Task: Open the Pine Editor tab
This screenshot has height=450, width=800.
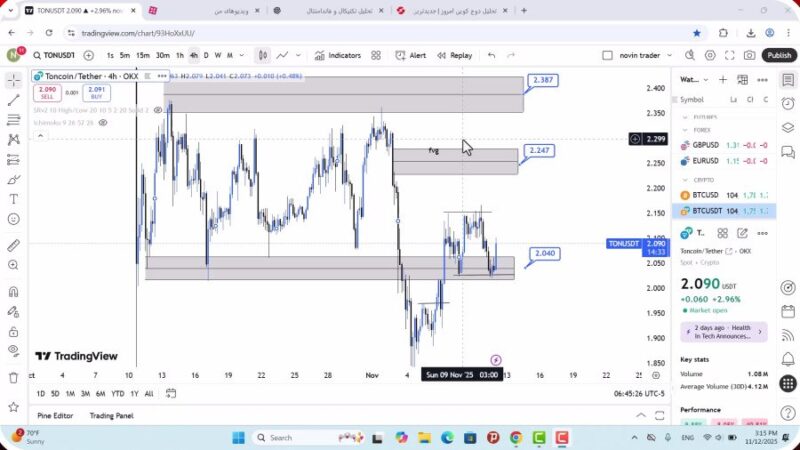Action: (x=55, y=415)
